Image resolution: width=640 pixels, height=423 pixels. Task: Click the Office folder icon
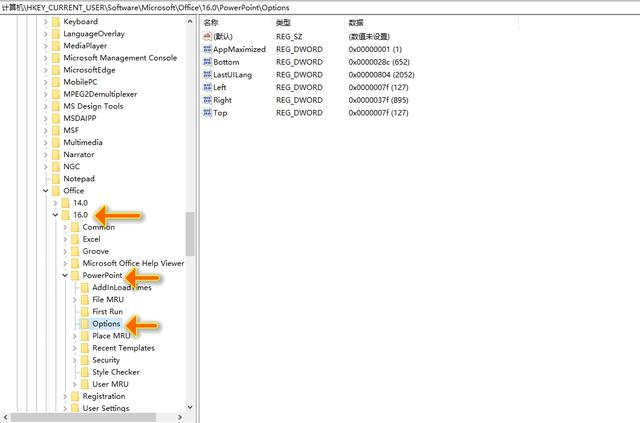click(x=56, y=191)
